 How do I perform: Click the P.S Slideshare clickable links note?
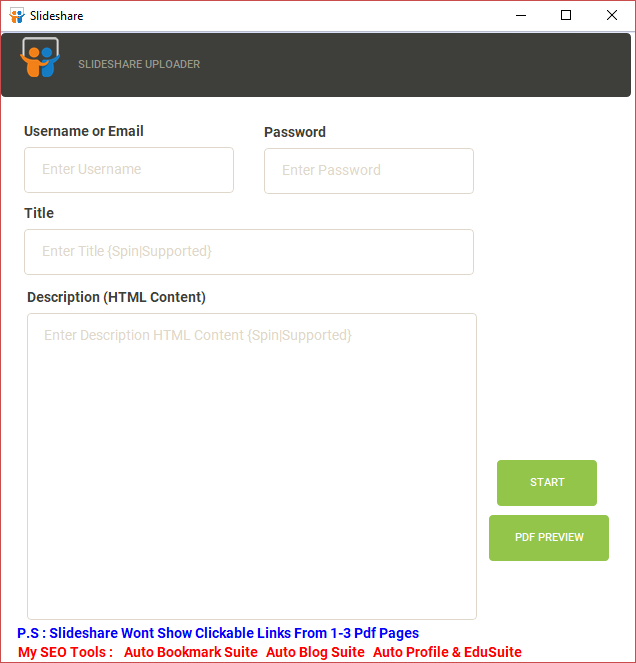coord(218,633)
